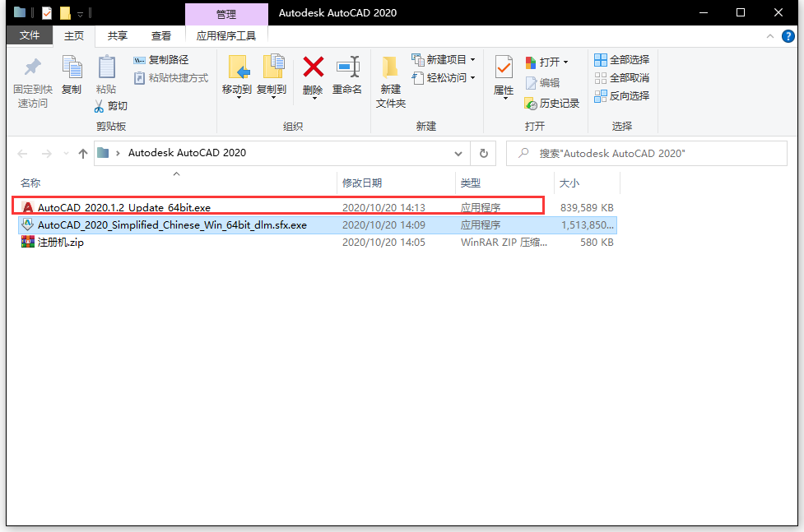Click 复制路径 (Copy path) button

pyautogui.click(x=161, y=60)
